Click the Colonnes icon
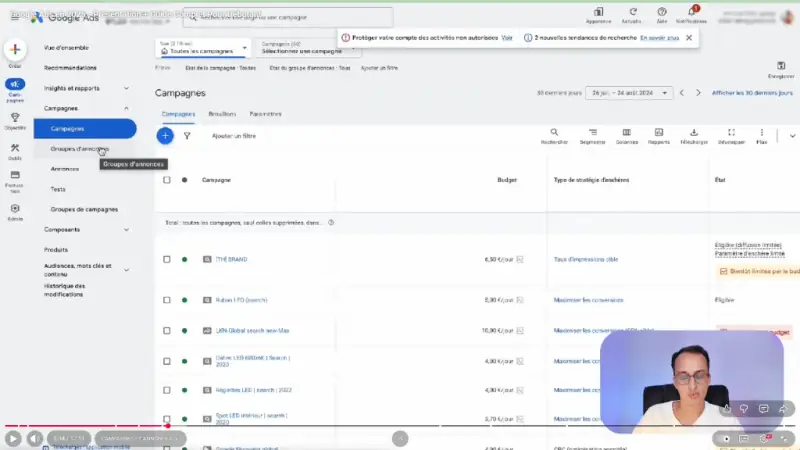The width and height of the screenshot is (800, 450). click(x=627, y=132)
